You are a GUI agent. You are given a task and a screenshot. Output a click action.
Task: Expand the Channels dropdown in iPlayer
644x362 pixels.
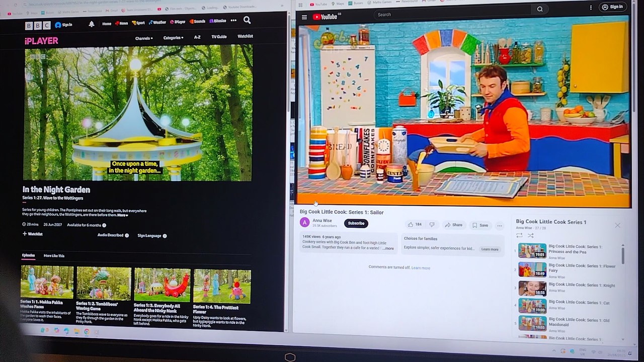[x=144, y=38]
